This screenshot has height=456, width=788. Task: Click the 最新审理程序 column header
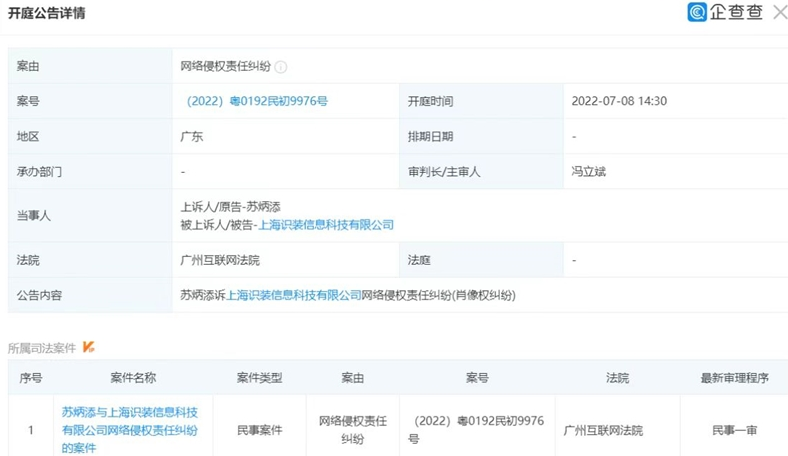734,378
